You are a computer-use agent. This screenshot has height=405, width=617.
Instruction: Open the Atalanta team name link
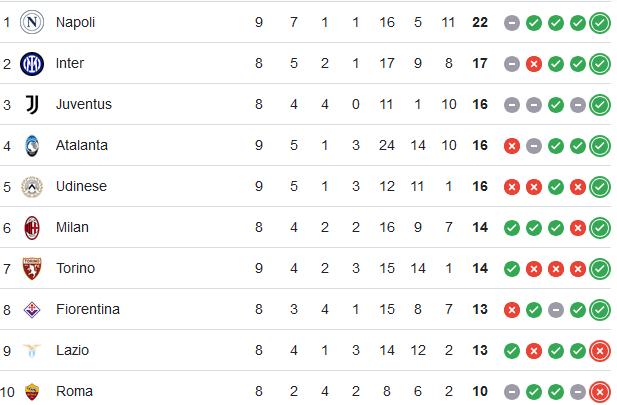click(x=81, y=146)
